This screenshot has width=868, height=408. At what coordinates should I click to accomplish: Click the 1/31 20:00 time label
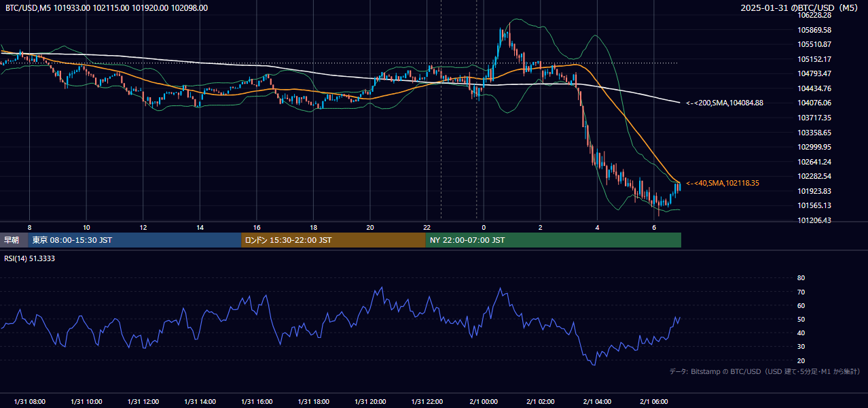(370, 402)
